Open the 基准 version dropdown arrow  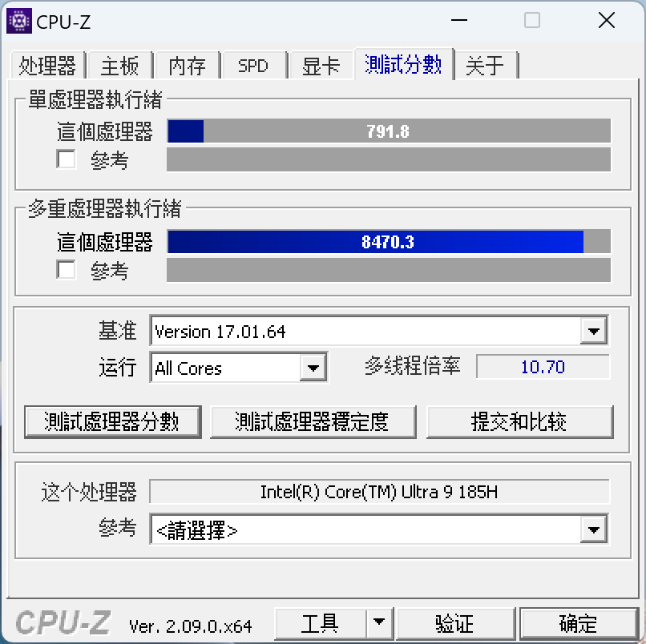click(593, 331)
